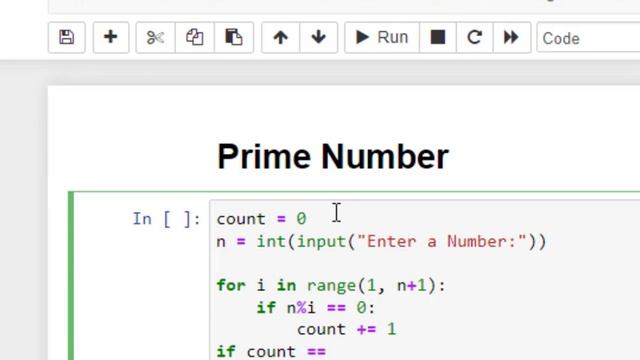Screen dimensions: 640x360
Task: Move selected cell down arrow
Action: (x=319, y=38)
